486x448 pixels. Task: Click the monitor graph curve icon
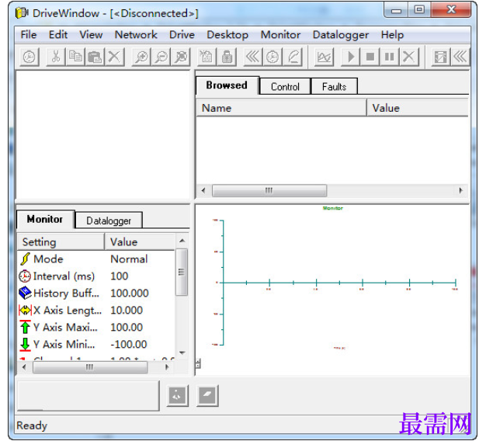point(324,57)
